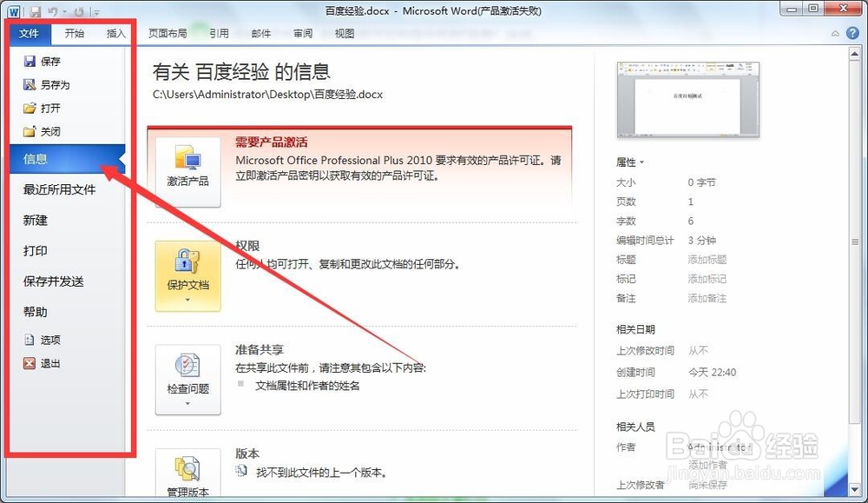Viewport: 868px width, 503px height.
Task: Click Add Tag (添加标记) field
Action: tap(707, 279)
